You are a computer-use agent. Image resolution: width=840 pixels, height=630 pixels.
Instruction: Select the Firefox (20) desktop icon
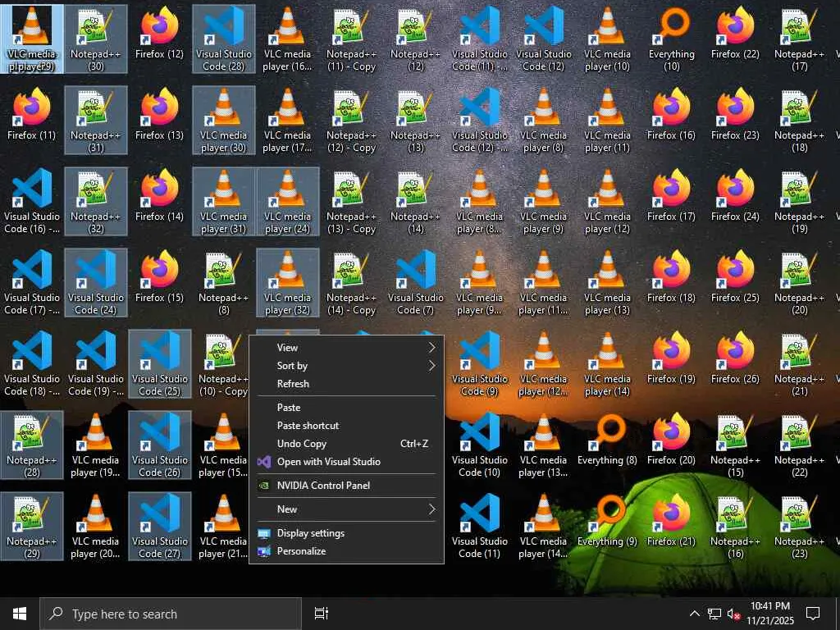tap(671, 440)
